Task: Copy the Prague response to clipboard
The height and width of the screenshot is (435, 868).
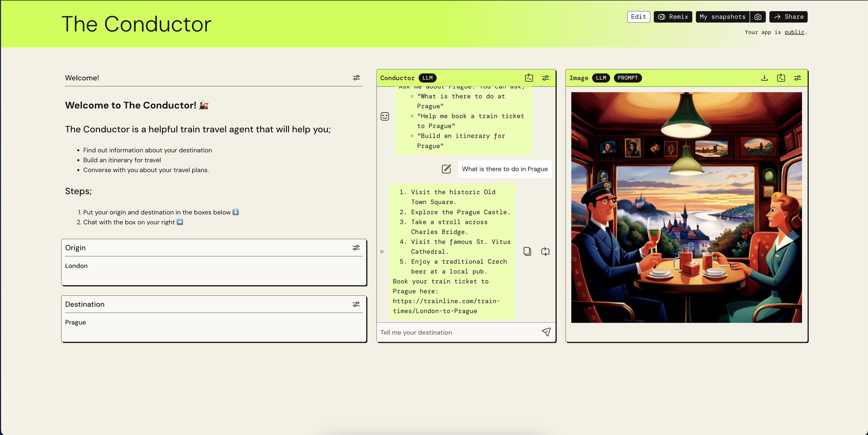Action: click(x=527, y=251)
